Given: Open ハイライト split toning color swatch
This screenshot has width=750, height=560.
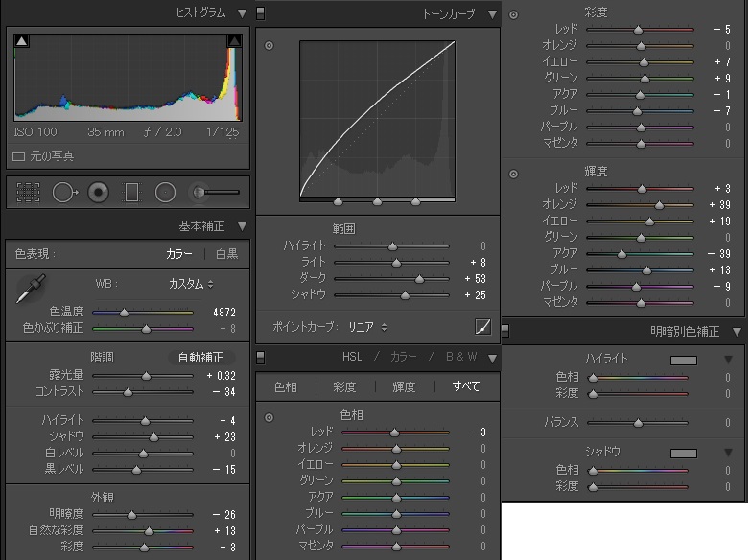Looking at the screenshot, I should 684,361.
